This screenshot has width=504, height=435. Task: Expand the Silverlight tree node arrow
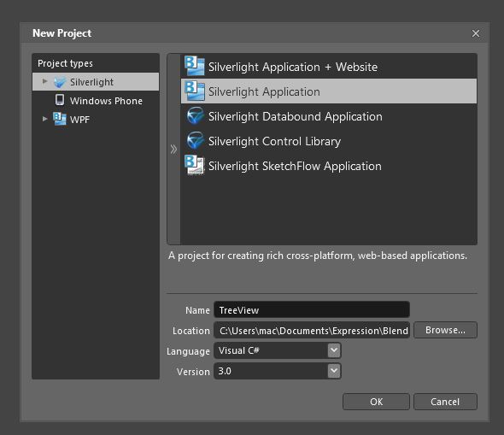[x=45, y=81]
